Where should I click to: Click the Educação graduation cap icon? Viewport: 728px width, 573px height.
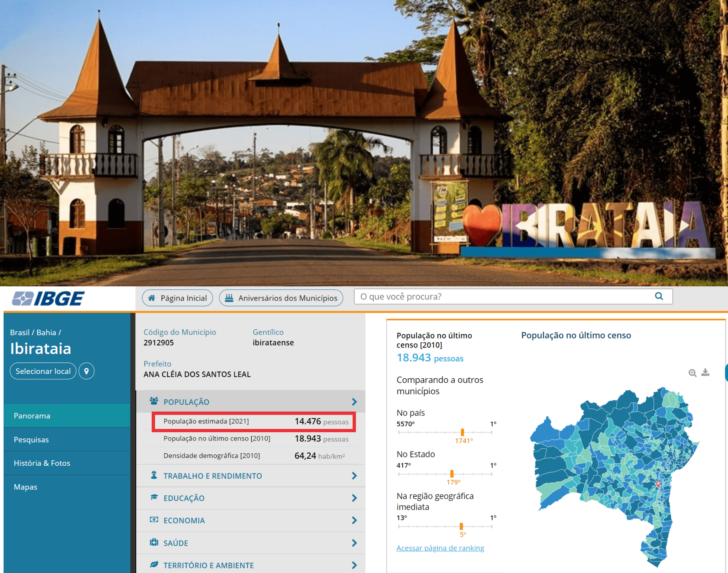click(154, 497)
